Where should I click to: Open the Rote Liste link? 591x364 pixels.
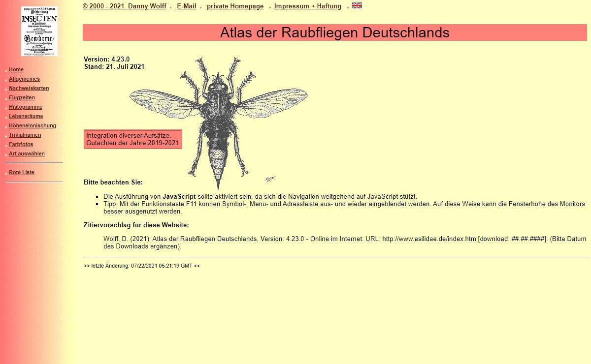click(x=22, y=173)
